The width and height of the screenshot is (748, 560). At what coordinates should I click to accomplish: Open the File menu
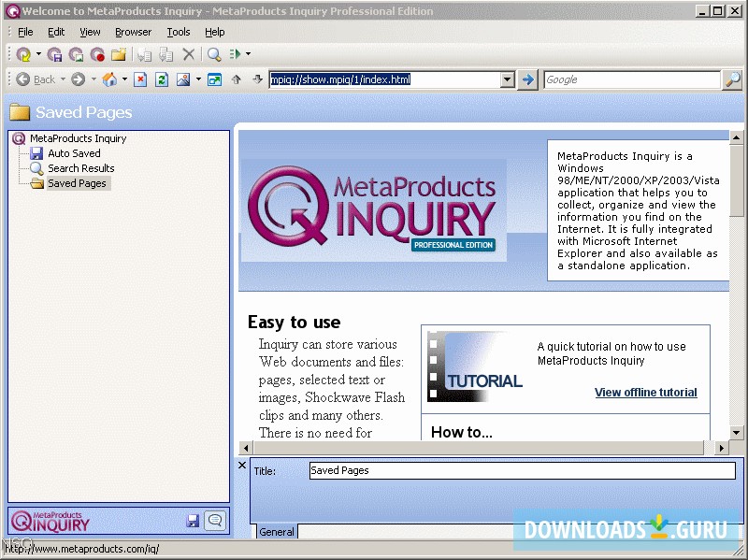[25, 32]
